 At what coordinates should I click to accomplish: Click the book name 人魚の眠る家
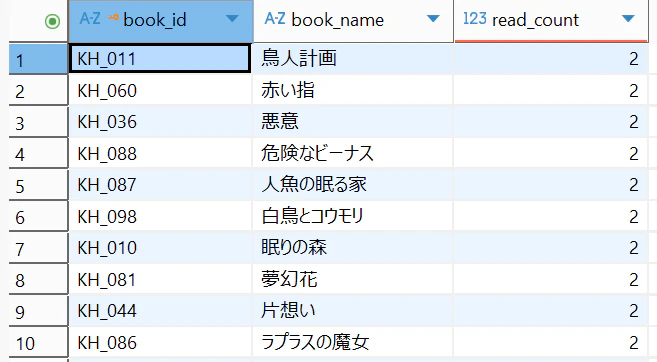(x=314, y=184)
